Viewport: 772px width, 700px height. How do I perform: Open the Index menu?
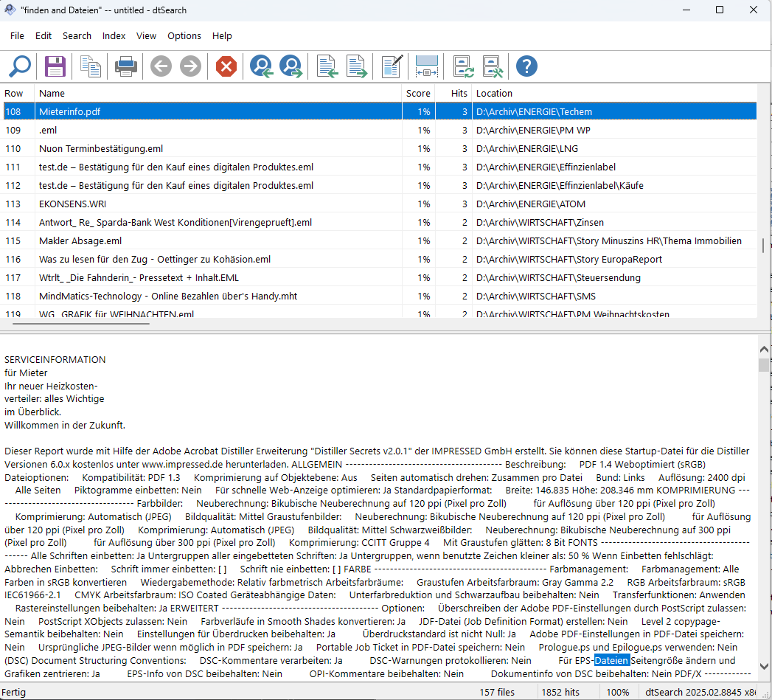(x=114, y=35)
